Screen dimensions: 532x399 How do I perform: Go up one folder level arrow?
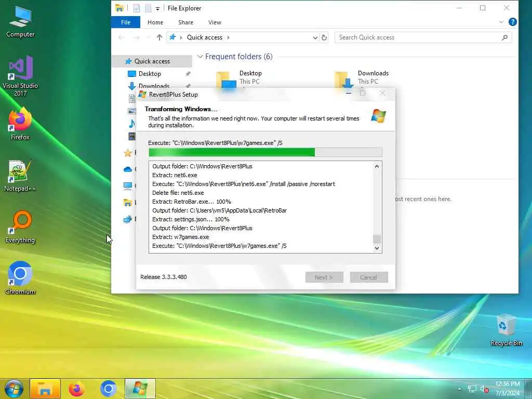pyautogui.click(x=159, y=37)
